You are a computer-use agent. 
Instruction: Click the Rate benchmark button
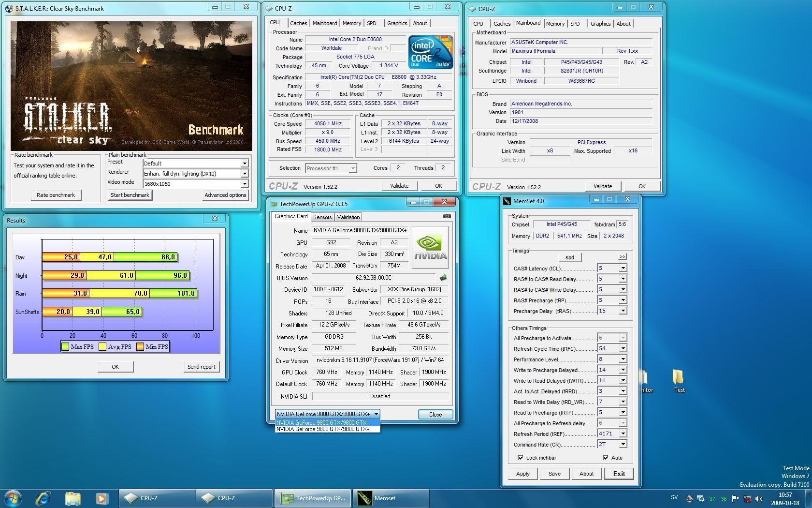click(x=56, y=195)
